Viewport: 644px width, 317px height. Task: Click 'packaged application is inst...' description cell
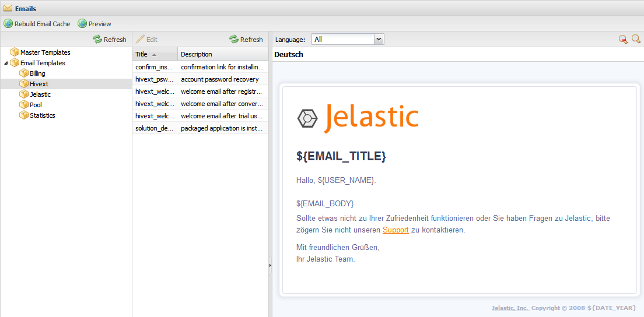222,128
